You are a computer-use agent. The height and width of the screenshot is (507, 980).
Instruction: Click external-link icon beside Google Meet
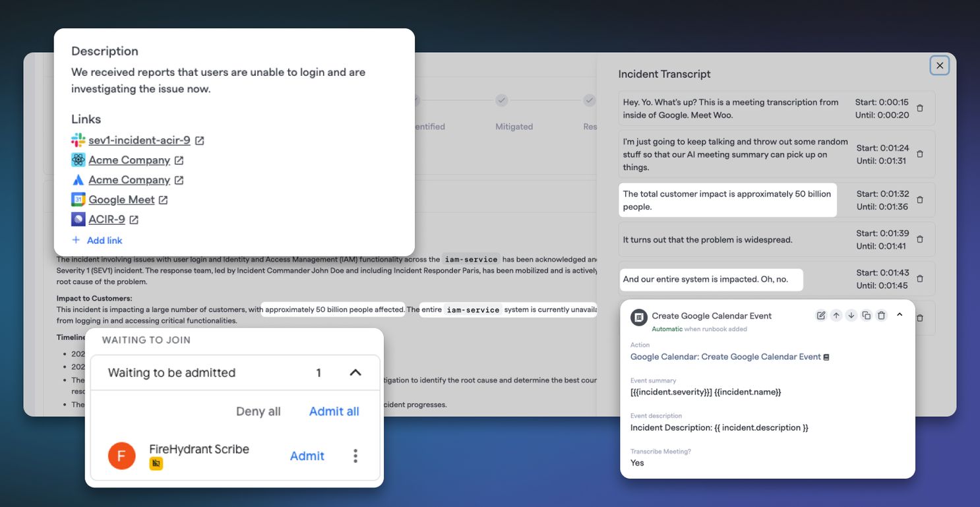click(164, 200)
